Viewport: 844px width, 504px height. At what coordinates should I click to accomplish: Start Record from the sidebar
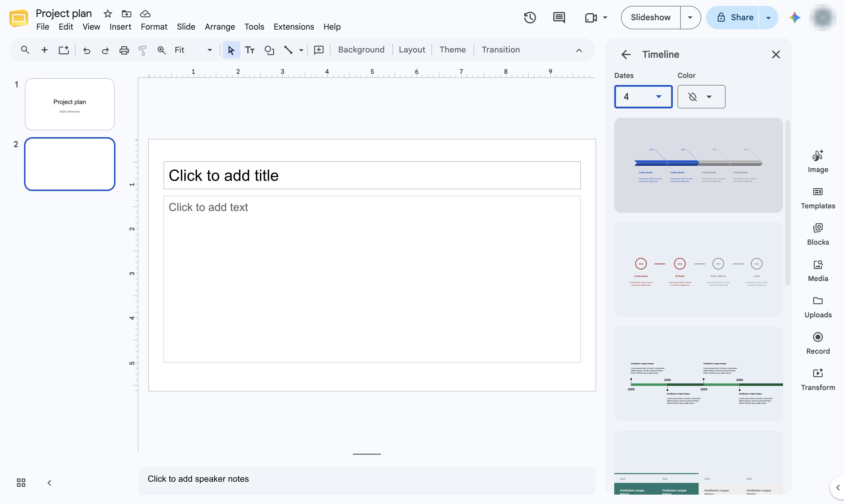pyautogui.click(x=818, y=343)
